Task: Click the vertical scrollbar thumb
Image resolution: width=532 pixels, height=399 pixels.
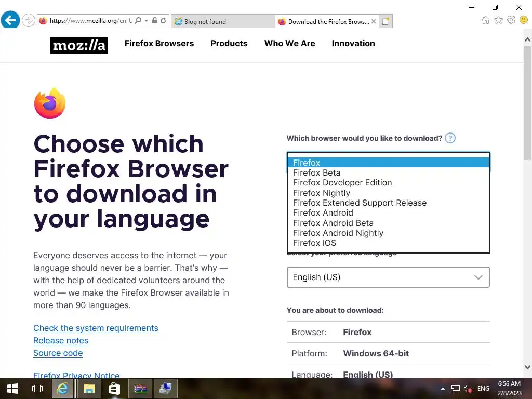Action: (x=527, y=103)
